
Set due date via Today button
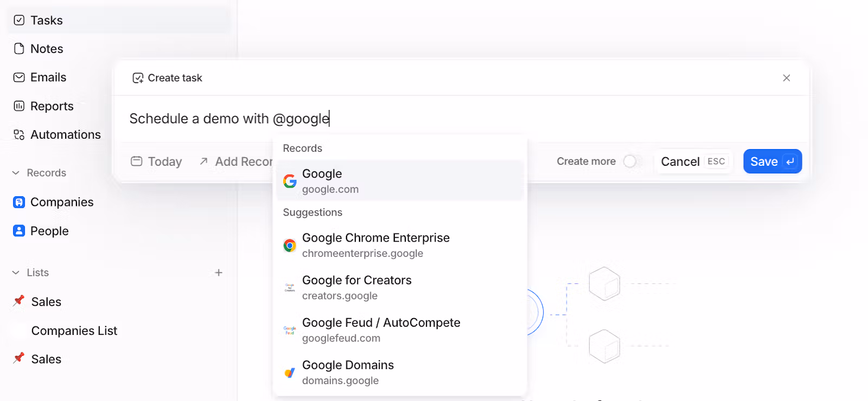coord(157,161)
